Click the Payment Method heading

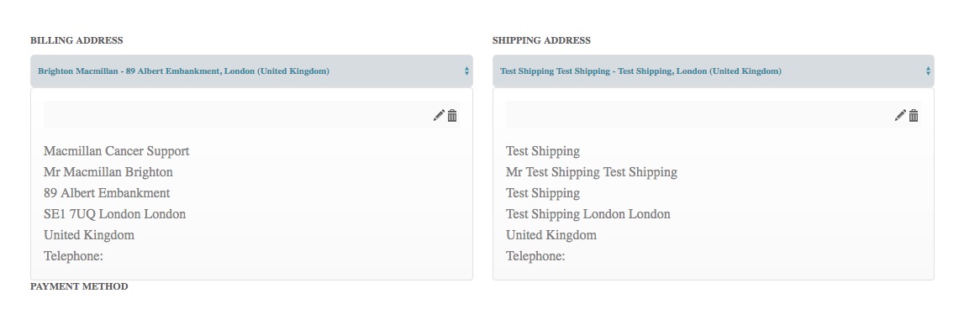(79, 286)
